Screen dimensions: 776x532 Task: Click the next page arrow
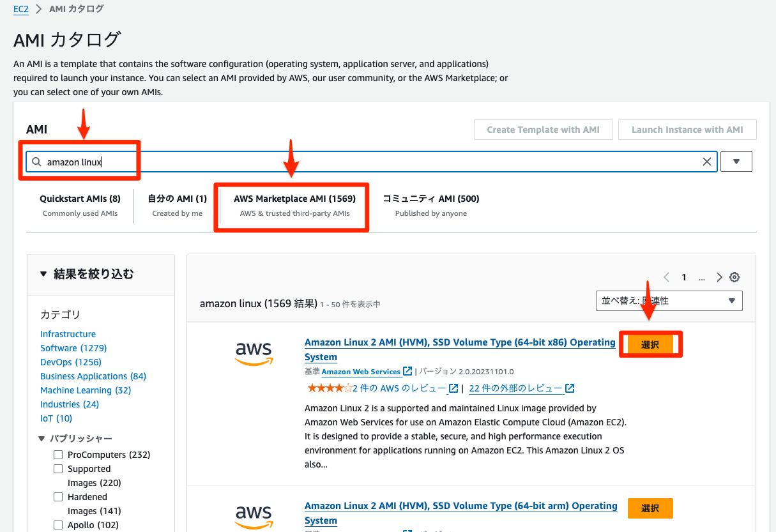point(719,277)
